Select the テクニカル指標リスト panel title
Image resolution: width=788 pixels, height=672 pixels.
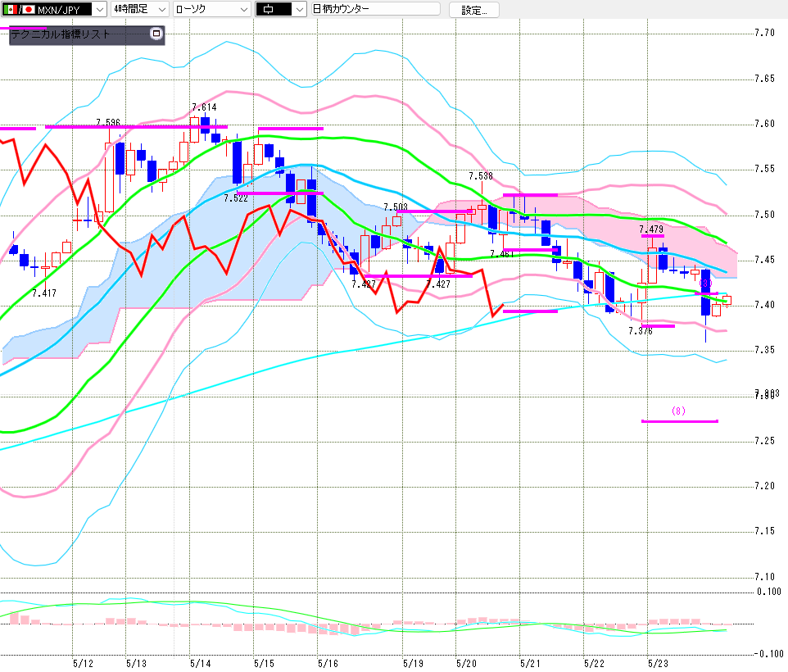[x=61, y=34]
